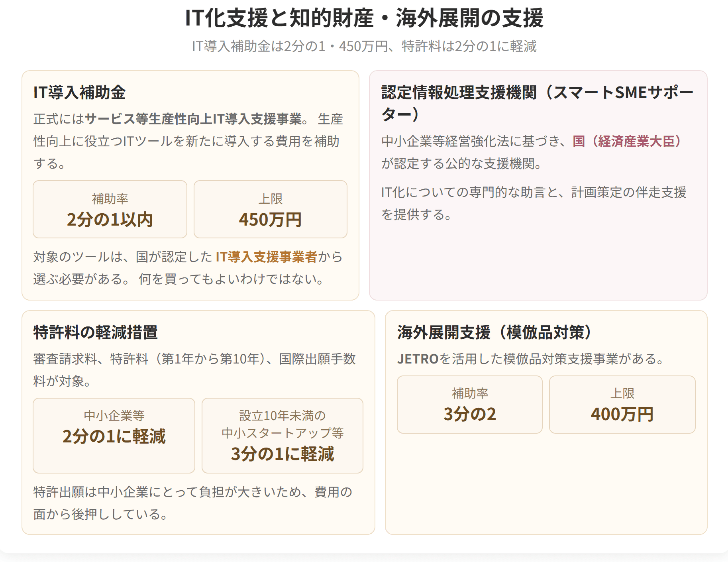
Task: Select the 特許料の軽減措置 heading
Action: pos(96,332)
